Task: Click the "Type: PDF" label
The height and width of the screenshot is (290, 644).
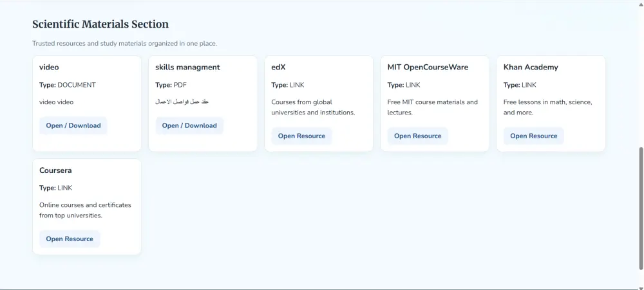Action: coord(171,85)
